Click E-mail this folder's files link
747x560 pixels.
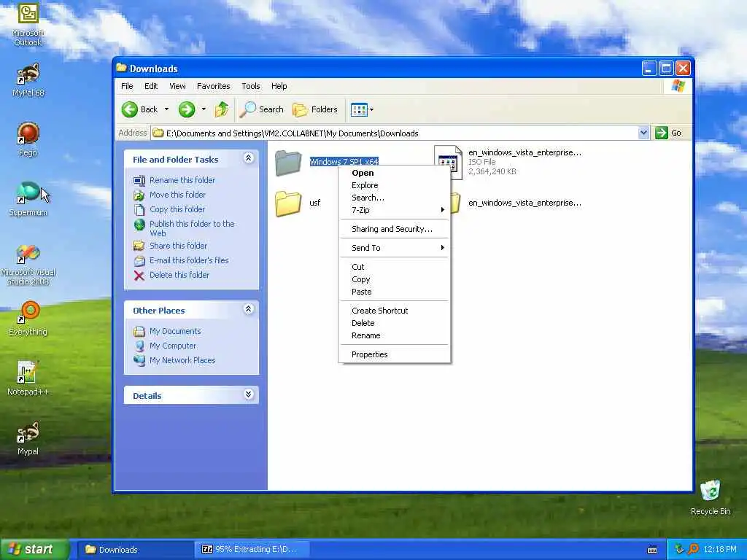point(189,260)
